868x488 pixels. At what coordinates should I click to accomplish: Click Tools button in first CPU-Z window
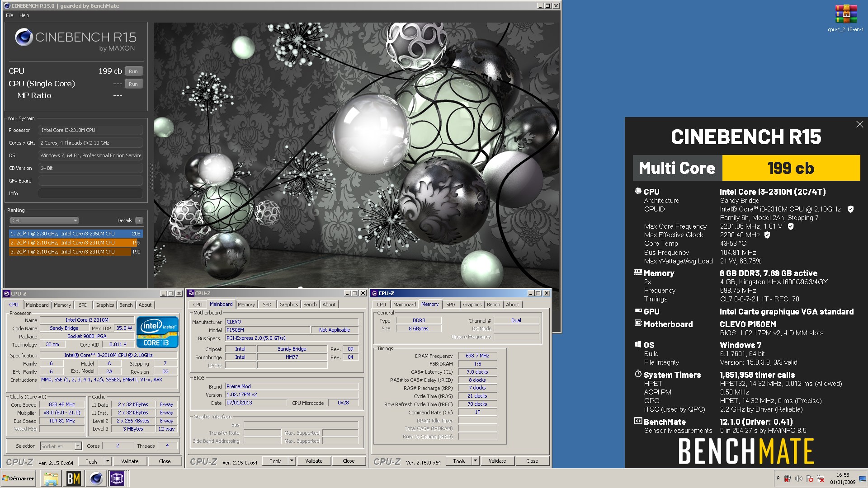[91, 461]
